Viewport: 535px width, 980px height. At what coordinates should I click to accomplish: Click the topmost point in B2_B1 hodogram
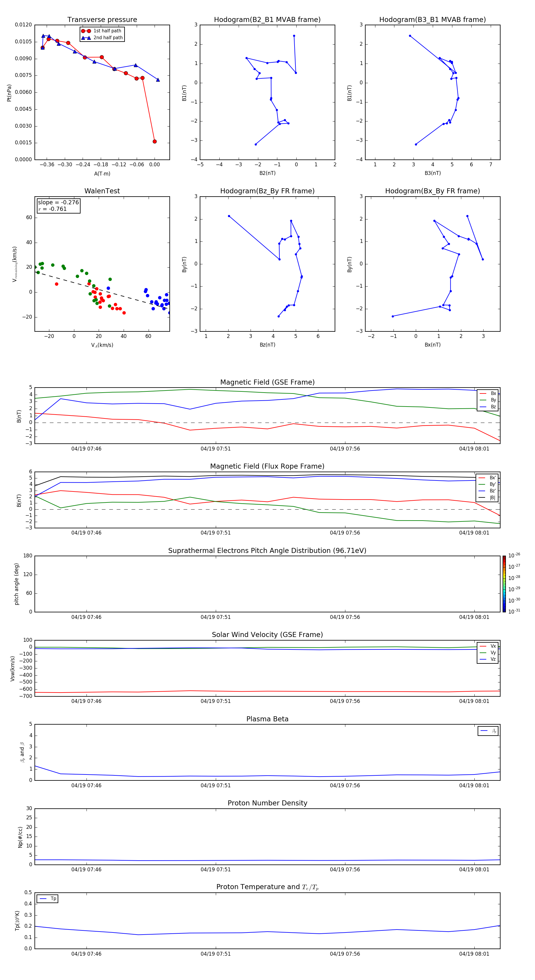[294, 36]
